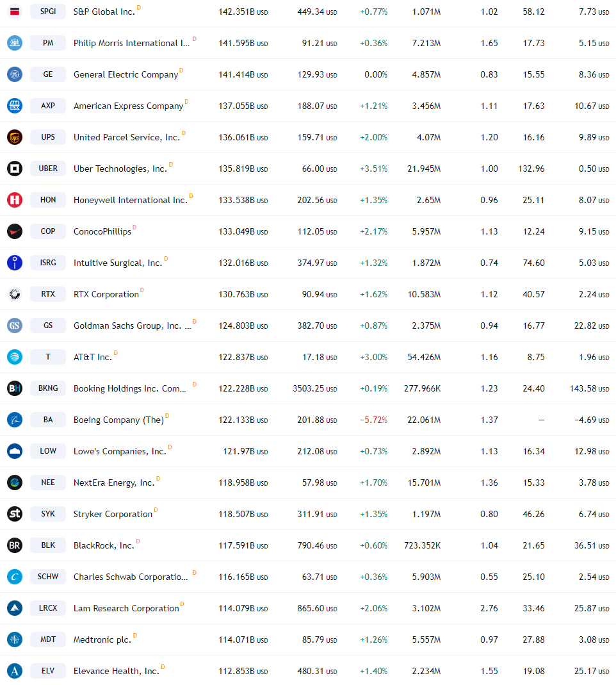Open General Electric Company link

click(x=126, y=75)
